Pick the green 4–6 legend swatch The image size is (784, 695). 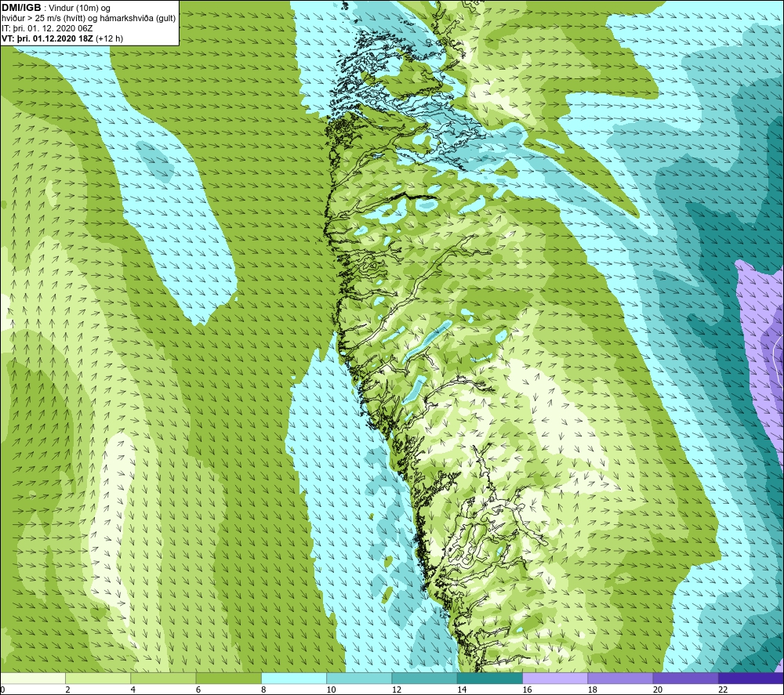point(164,678)
